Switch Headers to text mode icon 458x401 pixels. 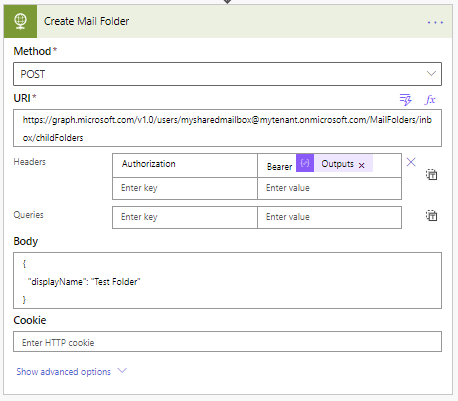tap(432, 175)
